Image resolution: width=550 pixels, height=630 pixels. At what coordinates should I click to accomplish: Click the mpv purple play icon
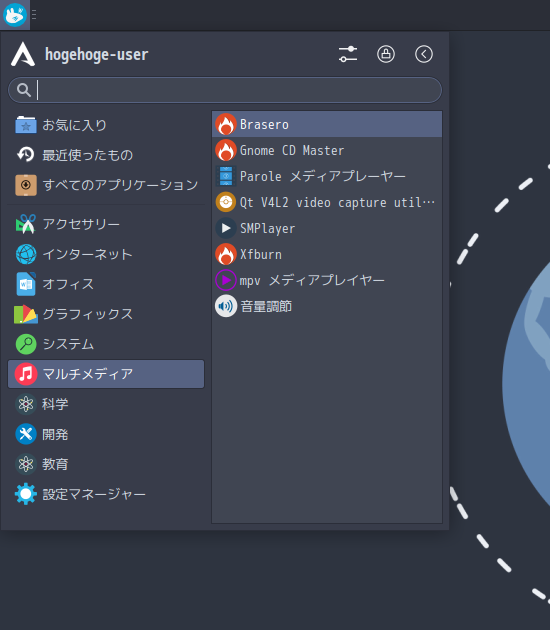point(226,280)
